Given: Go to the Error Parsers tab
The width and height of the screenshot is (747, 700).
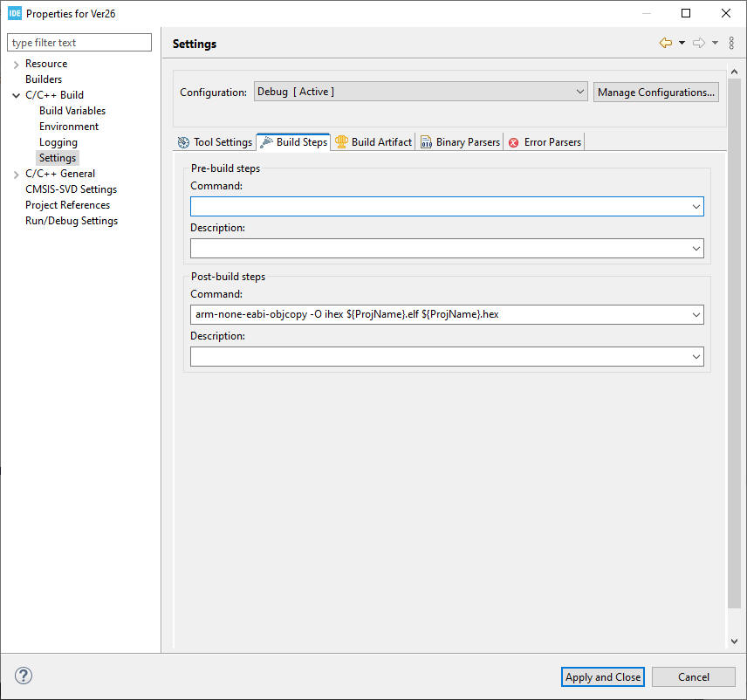Looking at the screenshot, I should click(545, 142).
